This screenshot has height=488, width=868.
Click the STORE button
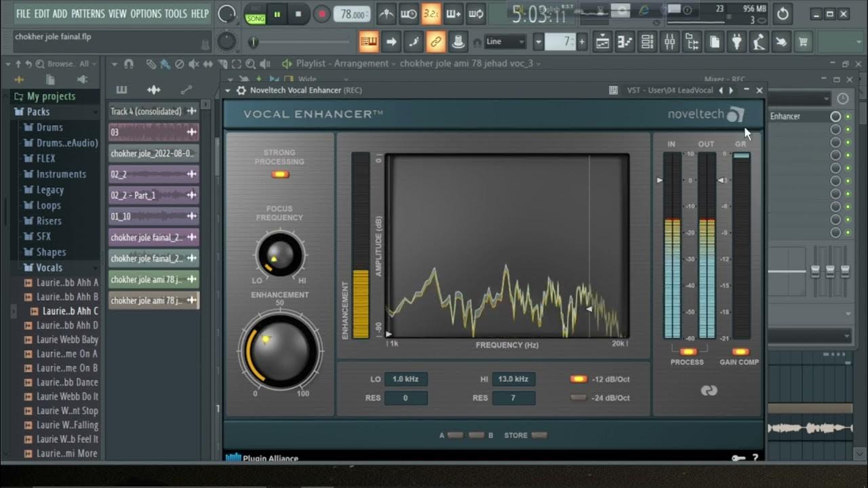(x=539, y=435)
